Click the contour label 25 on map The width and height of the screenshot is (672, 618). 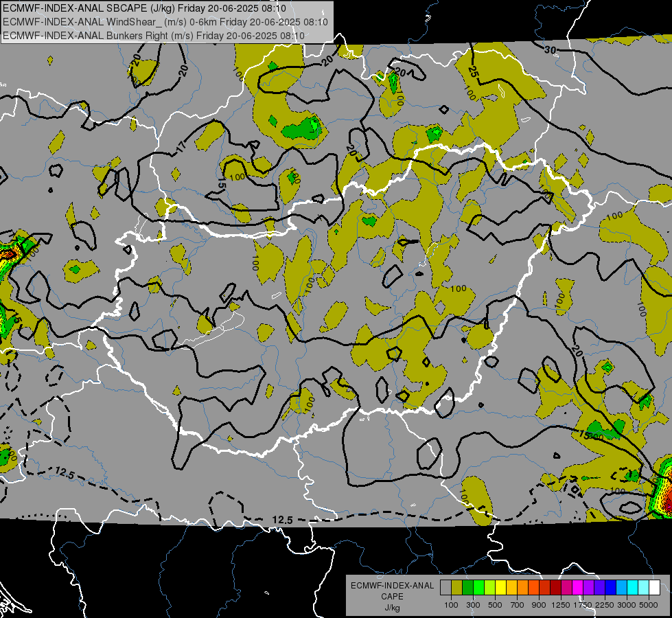coord(473,71)
